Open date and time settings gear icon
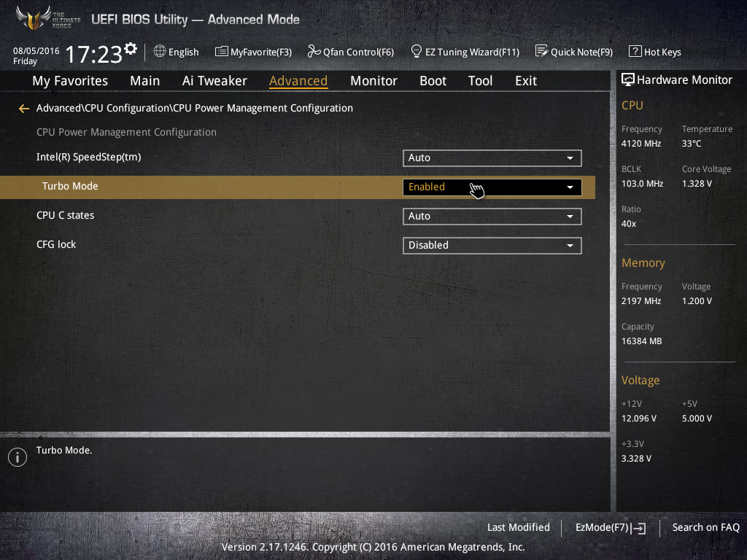This screenshot has height=560, width=747. [131, 48]
